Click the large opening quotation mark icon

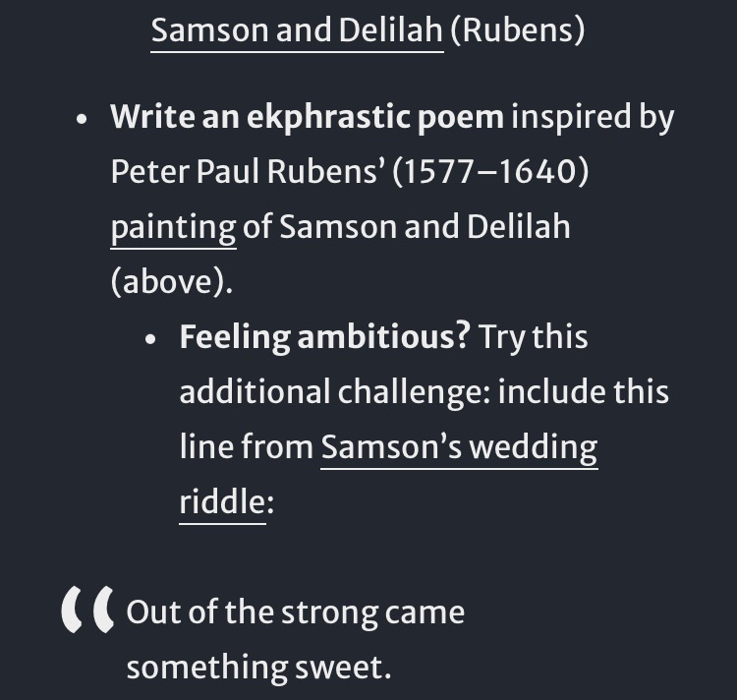(86, 613)
